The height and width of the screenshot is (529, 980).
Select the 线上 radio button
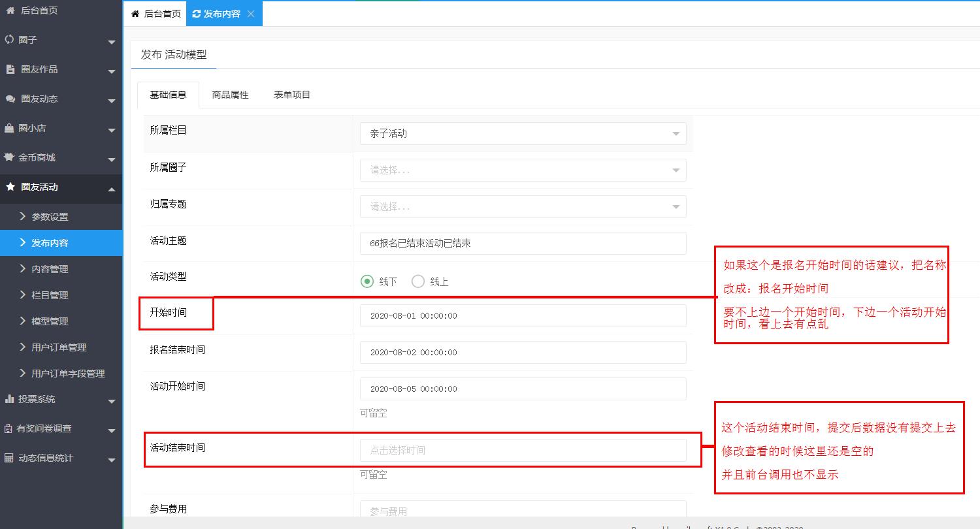pos(418,281)
